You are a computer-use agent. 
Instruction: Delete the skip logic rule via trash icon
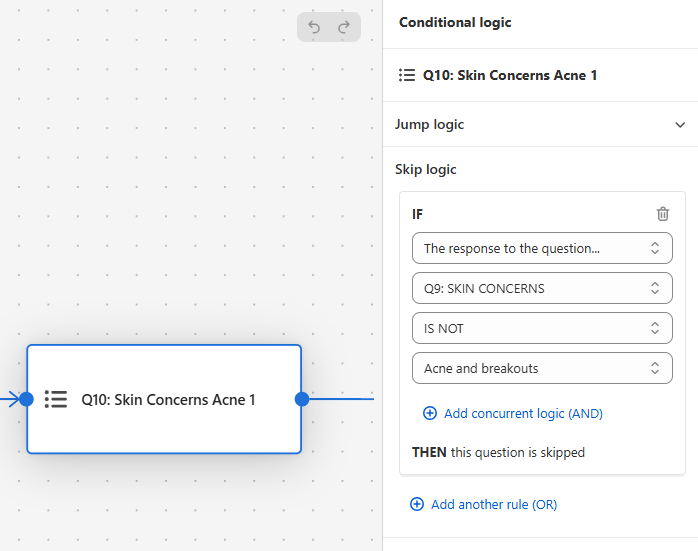[663, 214]
